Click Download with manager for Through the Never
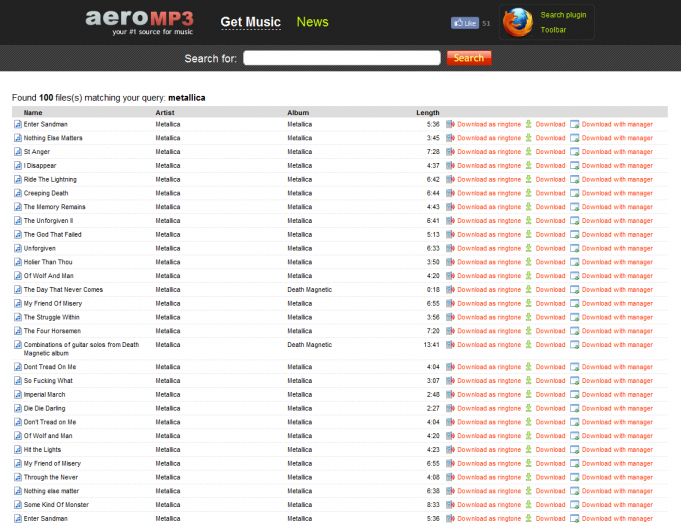 617,477
